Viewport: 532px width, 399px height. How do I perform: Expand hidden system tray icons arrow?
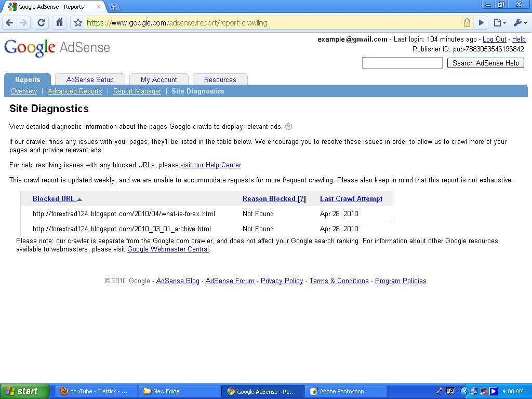(x=464, y=391)
